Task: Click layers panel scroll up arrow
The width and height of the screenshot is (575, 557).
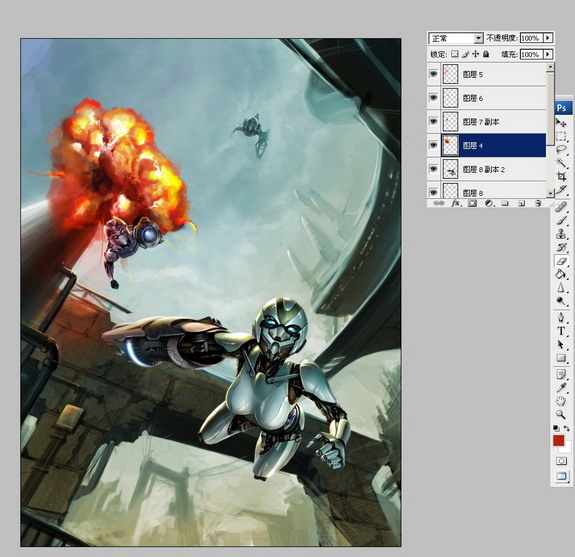Action: click(x=550, y=67)
